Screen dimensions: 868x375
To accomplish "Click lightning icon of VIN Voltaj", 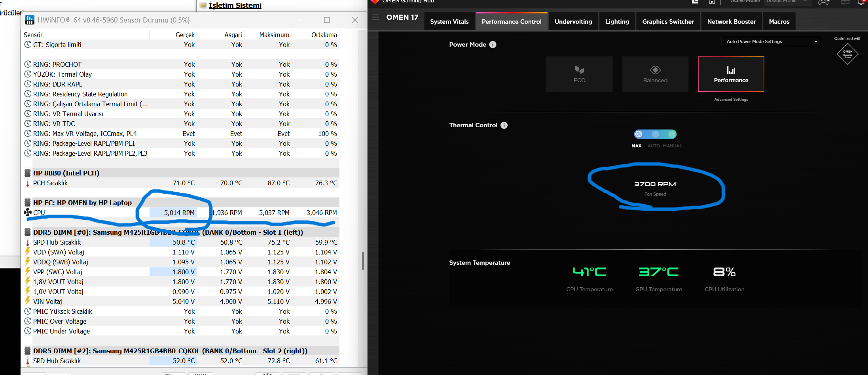I will [28, 301].
